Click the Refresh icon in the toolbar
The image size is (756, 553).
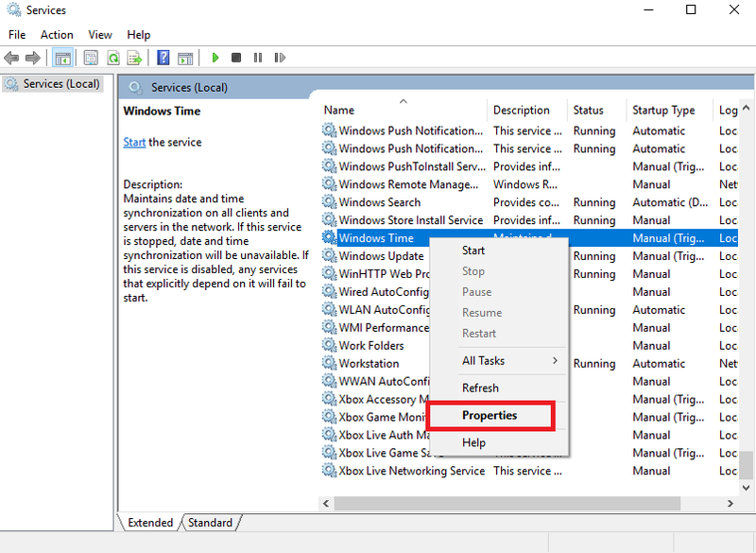(113, 58)
